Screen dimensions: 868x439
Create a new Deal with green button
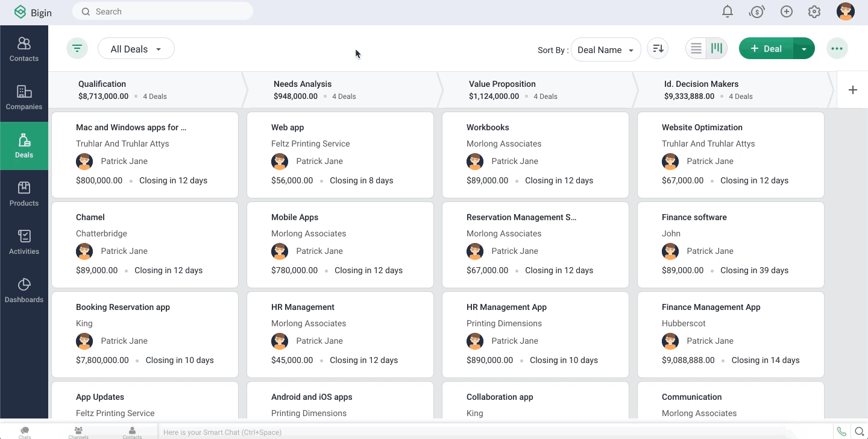(766, 49)
